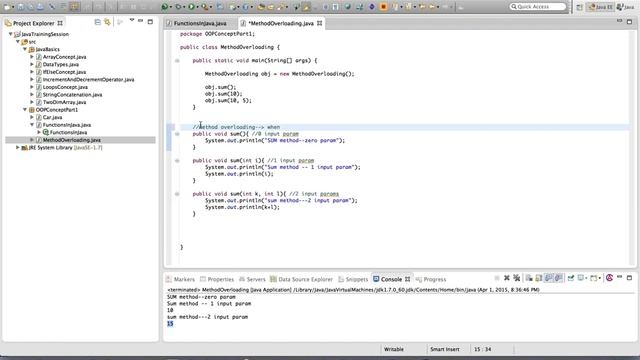Close the MethodOverloading.java editor tab
The width and height of the screenshot is (640, 360).
tap(320, 23)
